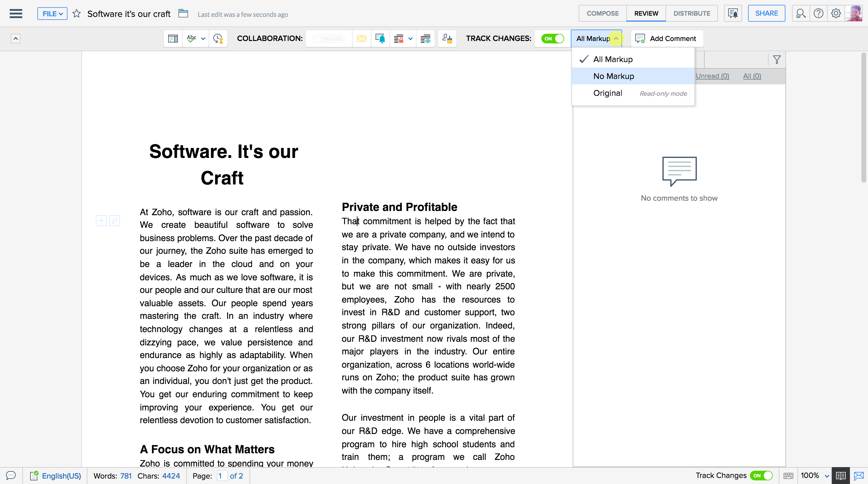
Task: Click the Add Comment button
Action: pos(666,38)
